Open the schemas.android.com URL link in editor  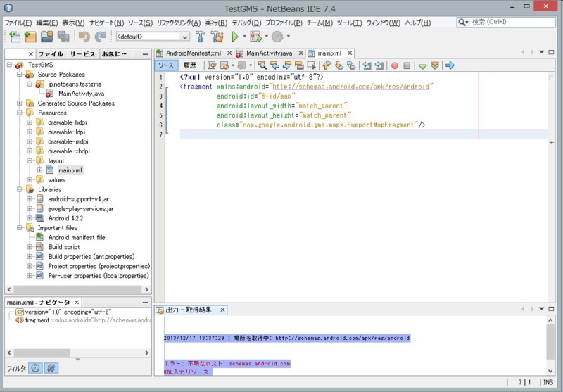[x=351, y=87]
